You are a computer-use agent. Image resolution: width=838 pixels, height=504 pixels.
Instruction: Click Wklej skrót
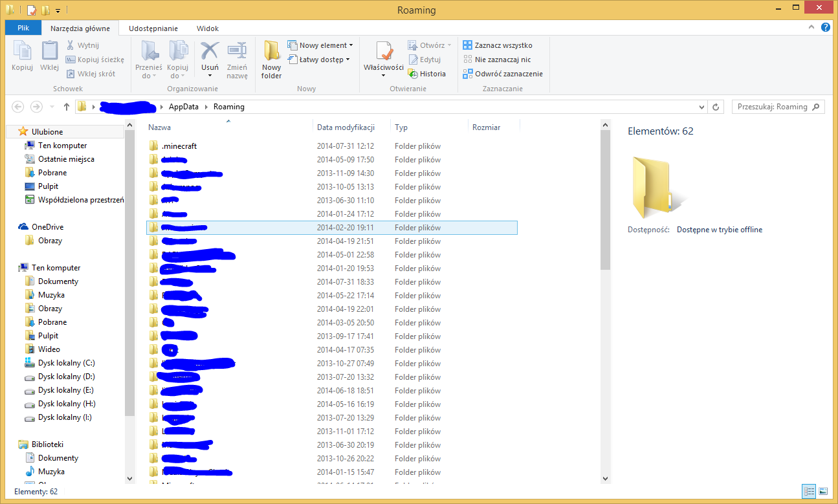[91, 74]
